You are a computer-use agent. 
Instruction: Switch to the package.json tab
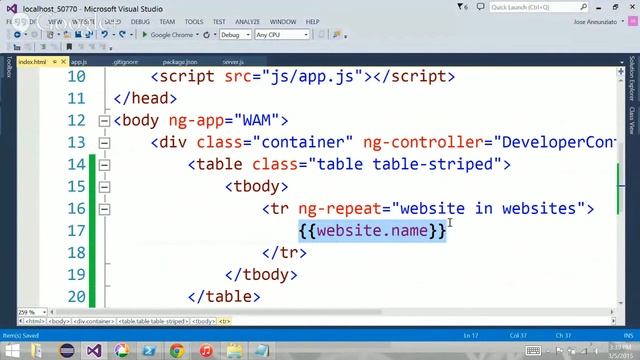pos(180,62)
